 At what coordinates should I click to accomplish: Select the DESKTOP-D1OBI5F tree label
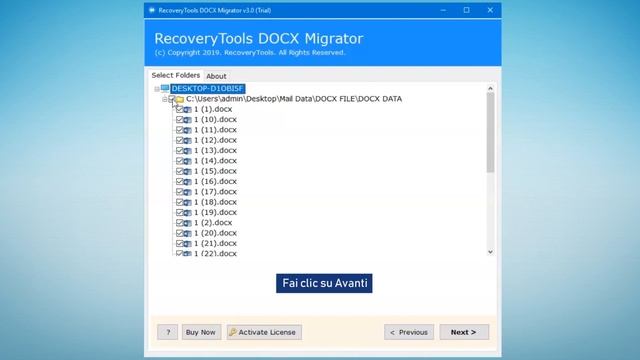click(x=208, y=89)
